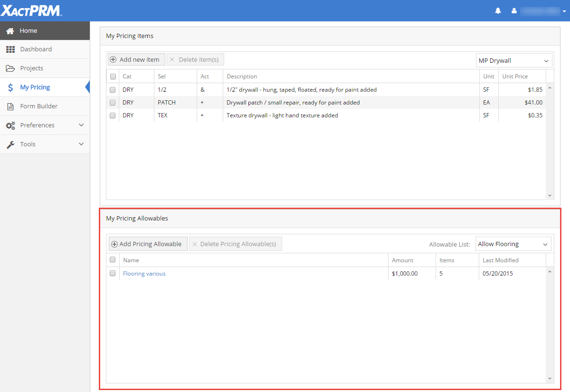Click the Dashboard grid icon
Screen dimensions: 570x392
tap(10, 49)
